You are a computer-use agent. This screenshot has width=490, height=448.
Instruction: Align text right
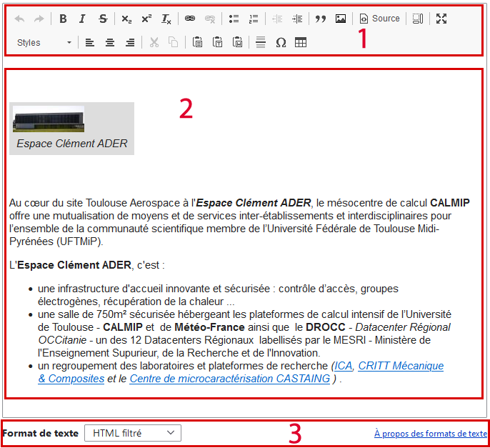pos(130,43)
